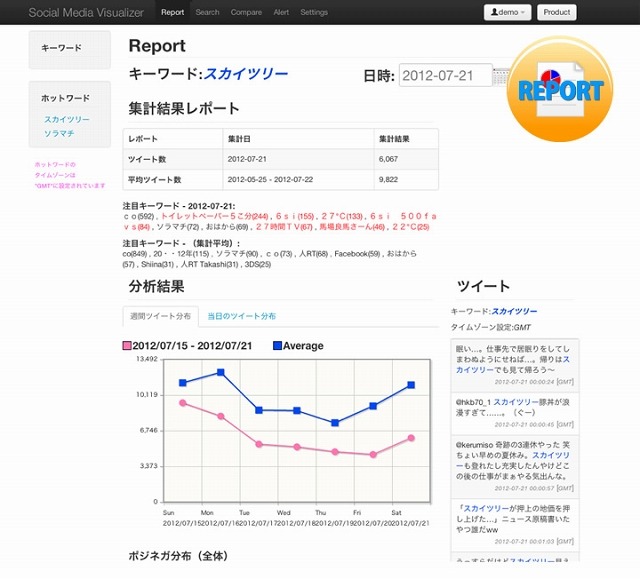Click the Social Media Visualizer brand link
The height and width of the screenshot is (579, 640).
pyautogui.click(x=86, y=12)
